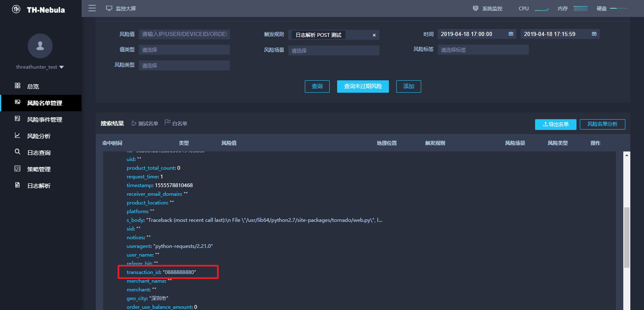Click the merchant_name line

[149, 281]
